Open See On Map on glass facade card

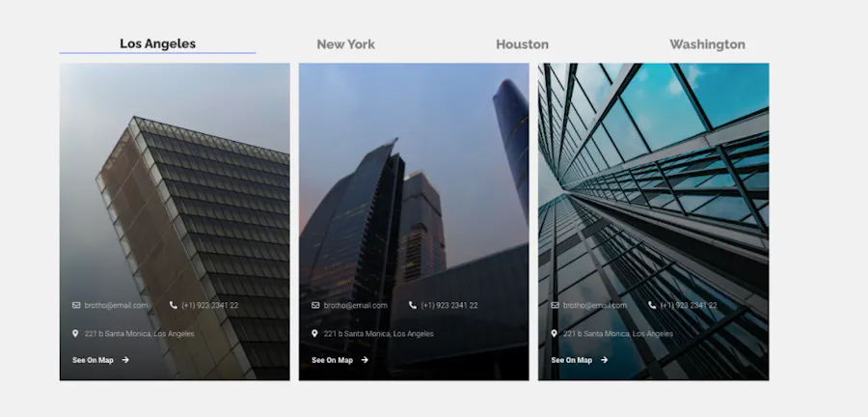(571, 360)
